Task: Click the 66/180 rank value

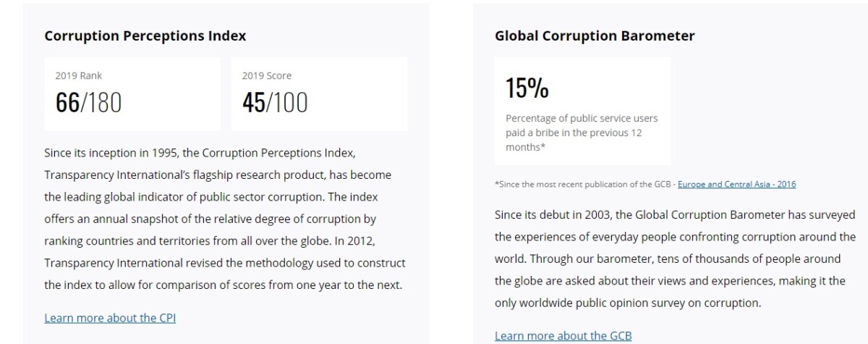Action: (89, 103)
